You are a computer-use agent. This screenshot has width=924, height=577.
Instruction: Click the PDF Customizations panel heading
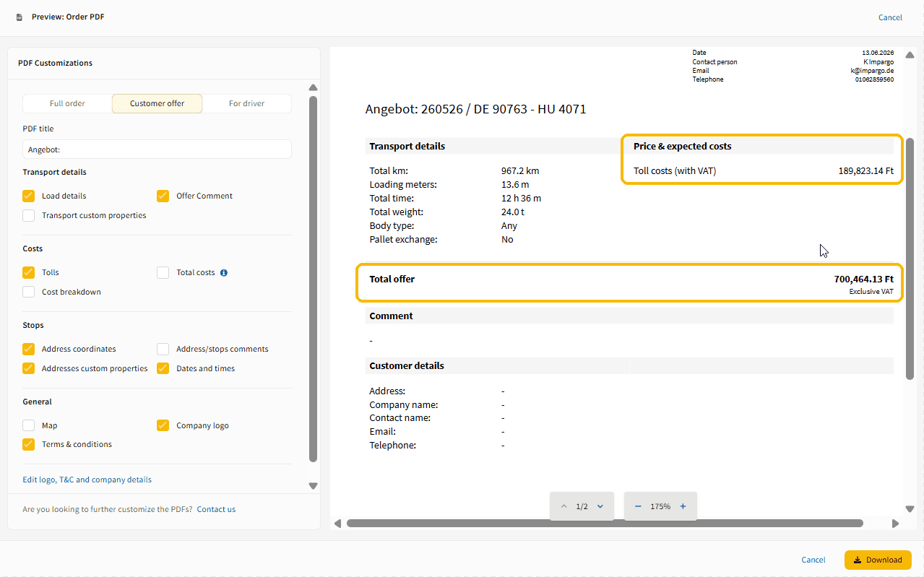click(55, 63)
